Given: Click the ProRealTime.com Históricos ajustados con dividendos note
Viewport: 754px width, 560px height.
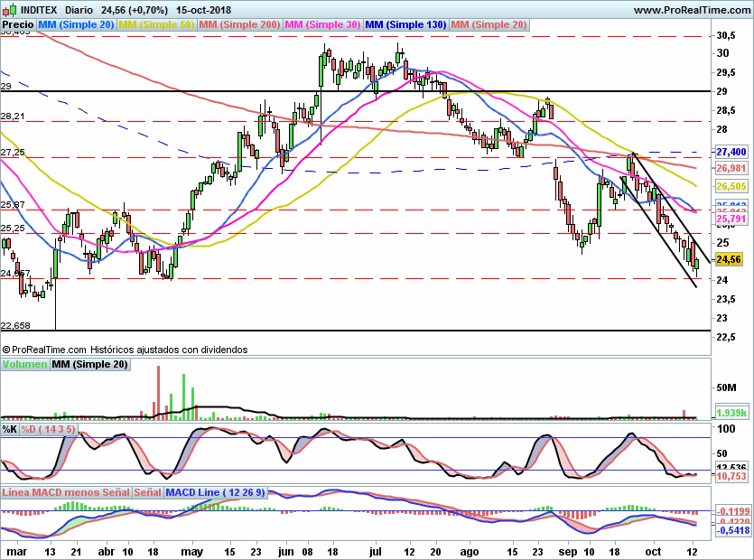Looking at the screenshot, I should (125, 350).
